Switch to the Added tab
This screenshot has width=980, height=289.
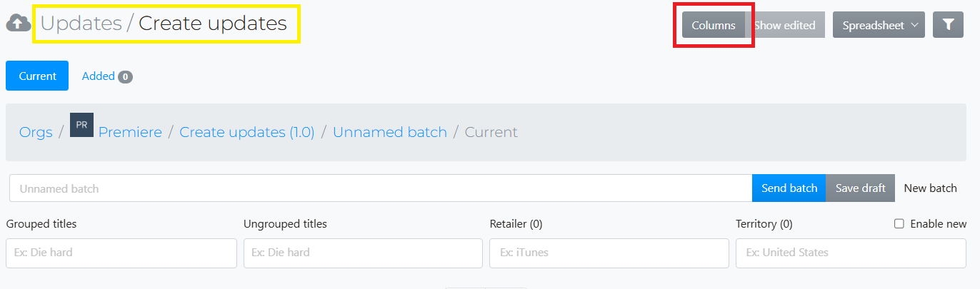[107, 76]
